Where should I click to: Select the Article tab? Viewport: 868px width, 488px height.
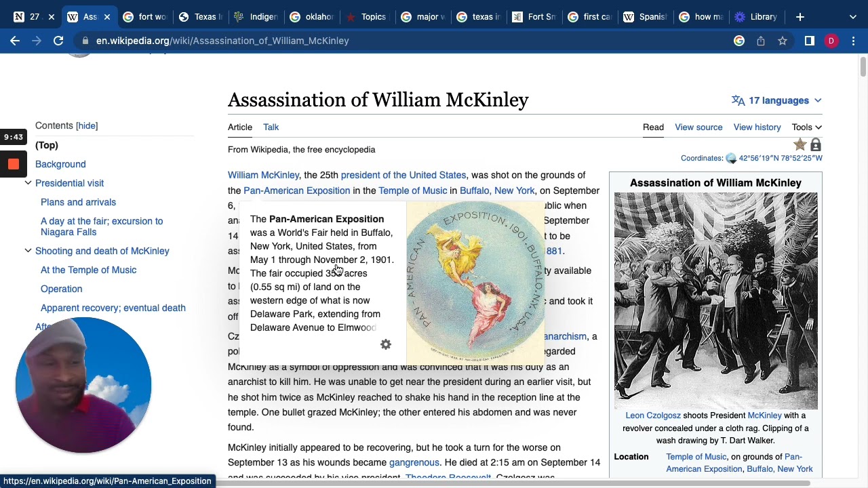click(x=240, y=127)
